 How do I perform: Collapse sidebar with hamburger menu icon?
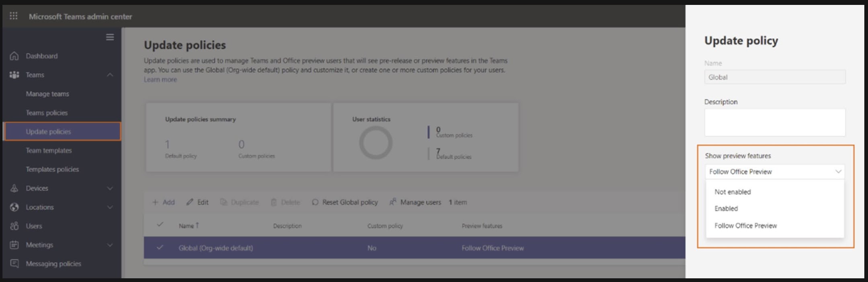(110, 37)
